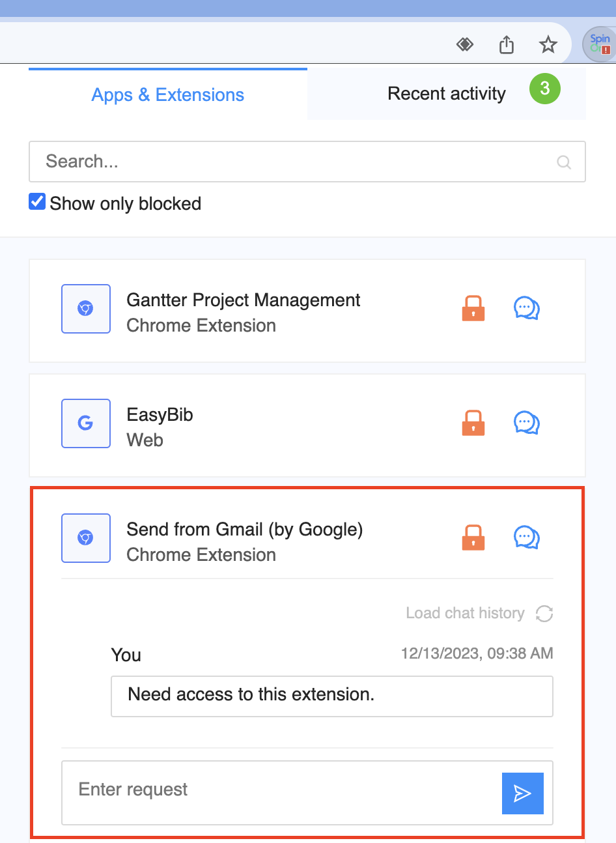The image size is (616, 843).
Task: Uncheck the Show only blocked checkbox
Action: (x=37, y=202)
